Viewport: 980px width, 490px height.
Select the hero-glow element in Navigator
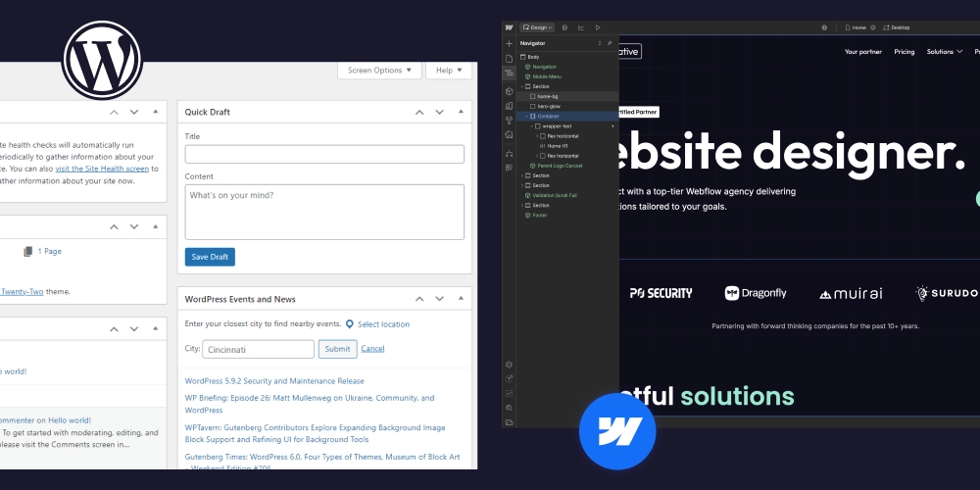567,106
